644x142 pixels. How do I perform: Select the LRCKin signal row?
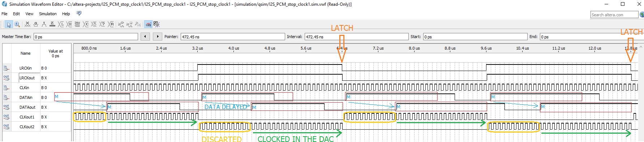pyautogui.click(x=37, y=68)
